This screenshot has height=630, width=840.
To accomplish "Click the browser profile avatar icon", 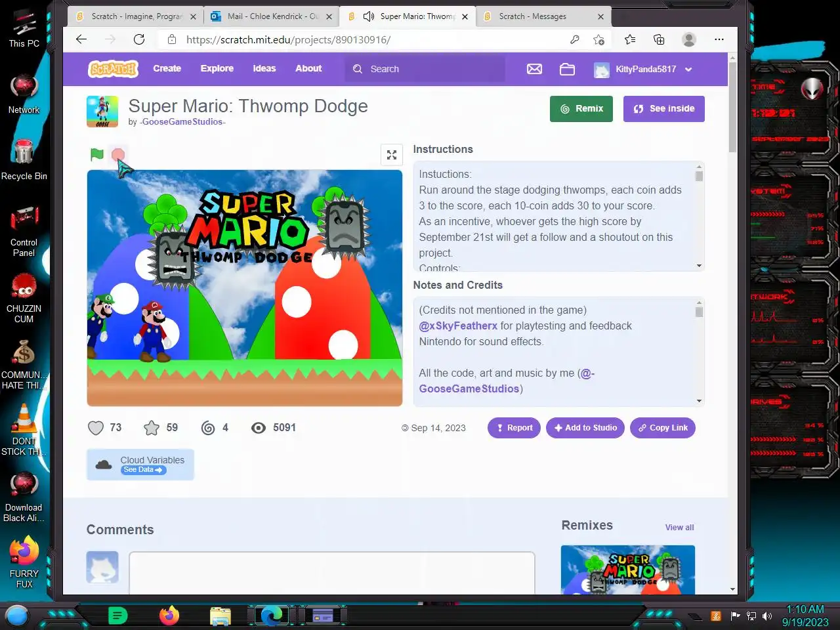I will pos(689,39).
